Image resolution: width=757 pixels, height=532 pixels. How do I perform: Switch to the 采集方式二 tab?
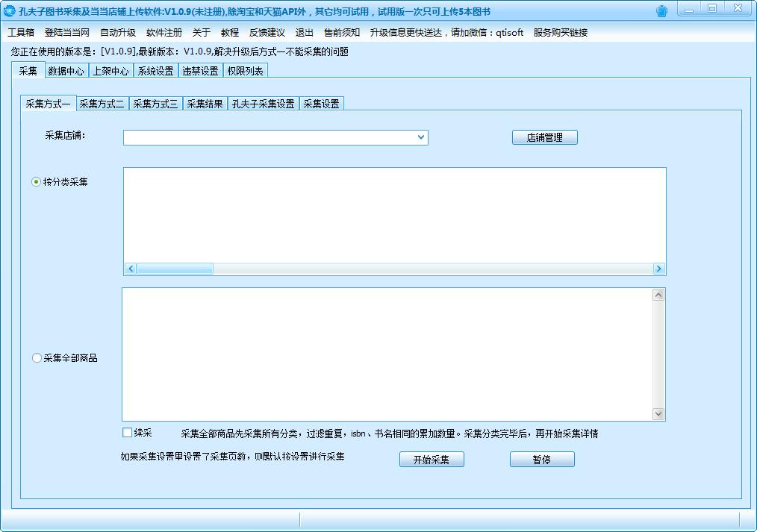coord(102,104)
